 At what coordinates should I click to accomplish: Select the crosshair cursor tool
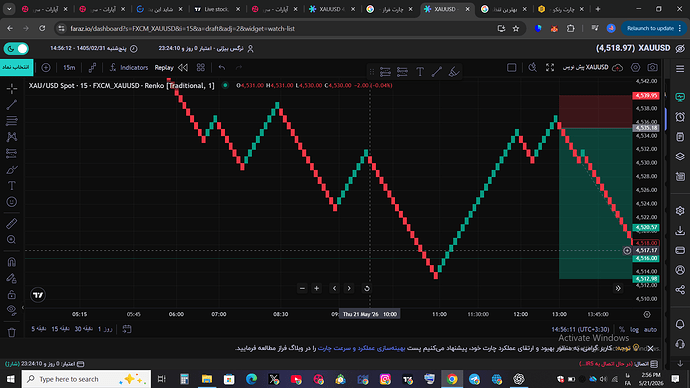coord(12,88)
